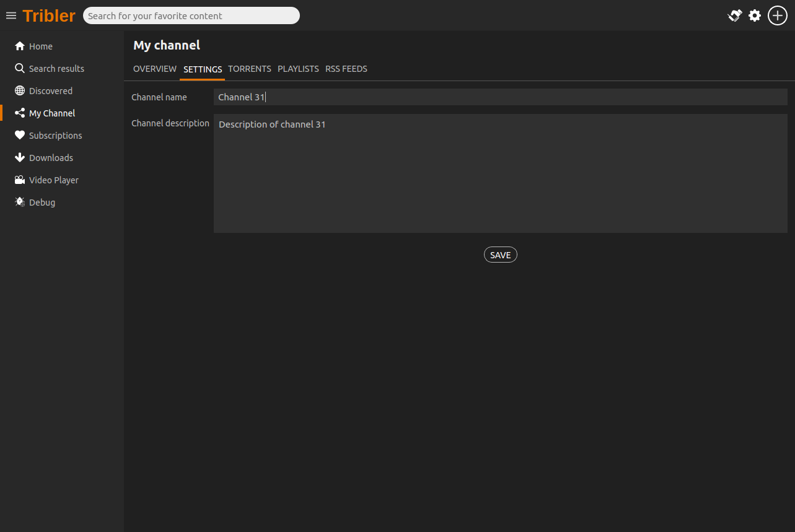Switch to the RSS Feeds tab
The height and width of the screenshot is (532, 795).
point(346,69)
